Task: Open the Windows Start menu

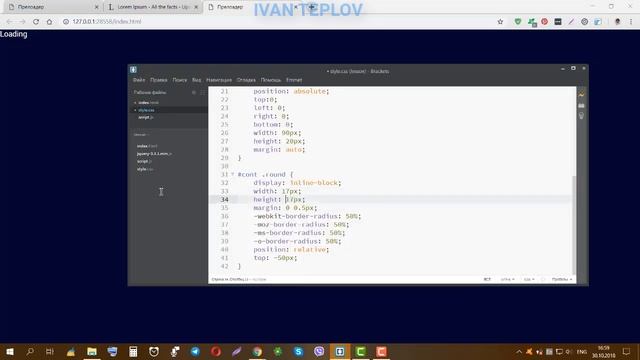Action: point(10,351)
